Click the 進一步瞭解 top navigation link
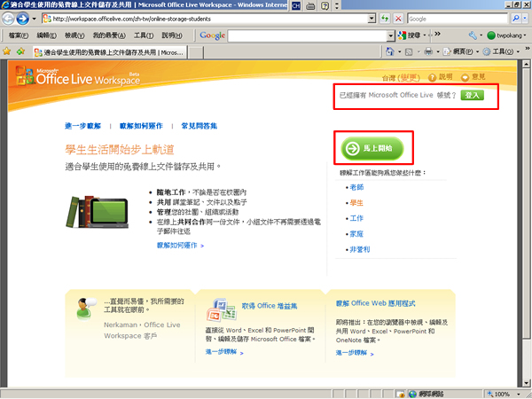The height and width of the screenshot is (399, 532). tap(83, 126)
